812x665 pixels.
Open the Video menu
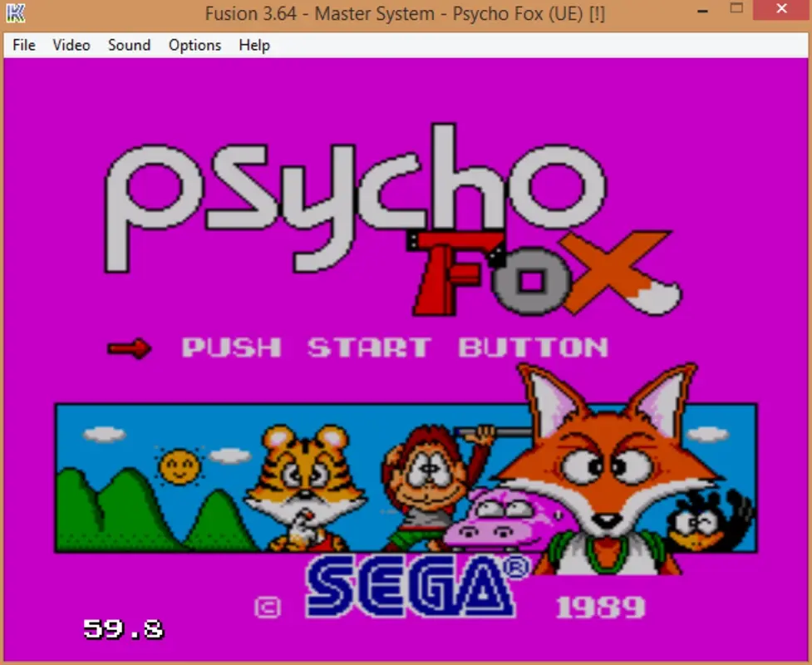71,45
